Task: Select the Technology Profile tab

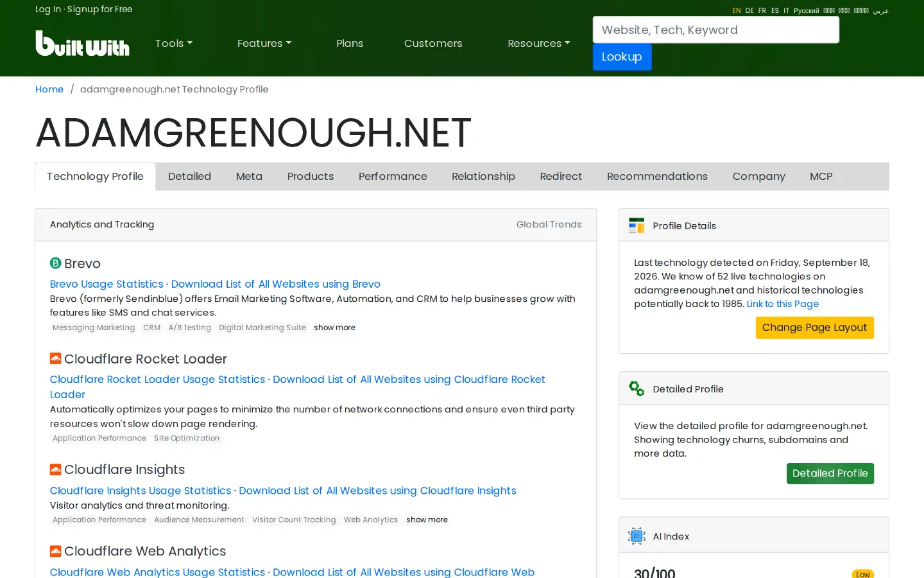Action: (x=95, y=176)
